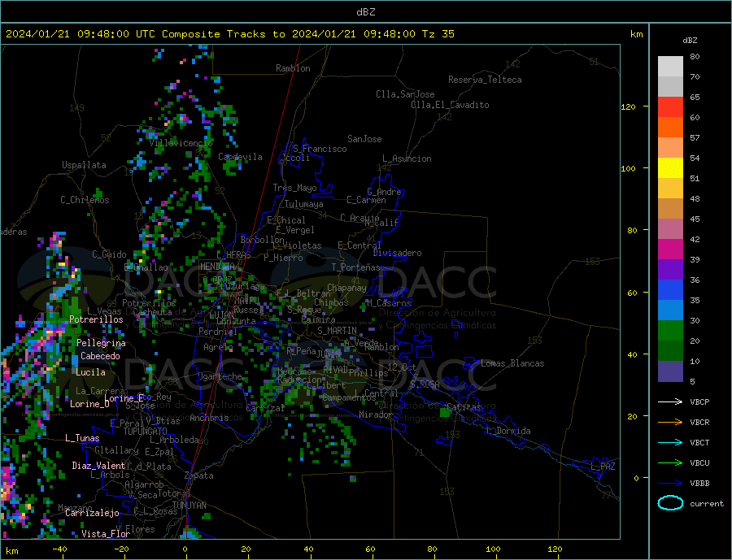Click the Carrizalejo map label
The height and width of the screenshot is (560, 732).
click(x=92, y=514)
